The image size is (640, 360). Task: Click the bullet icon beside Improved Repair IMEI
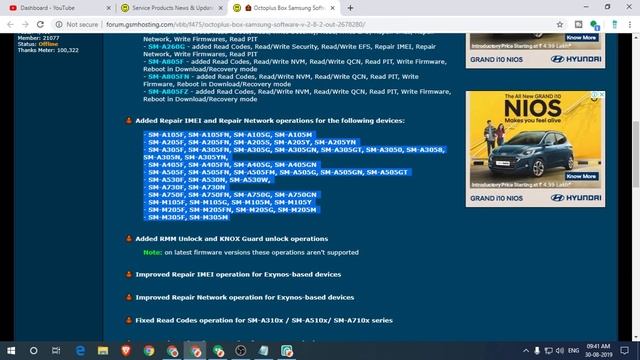click(x=129, y=274)
